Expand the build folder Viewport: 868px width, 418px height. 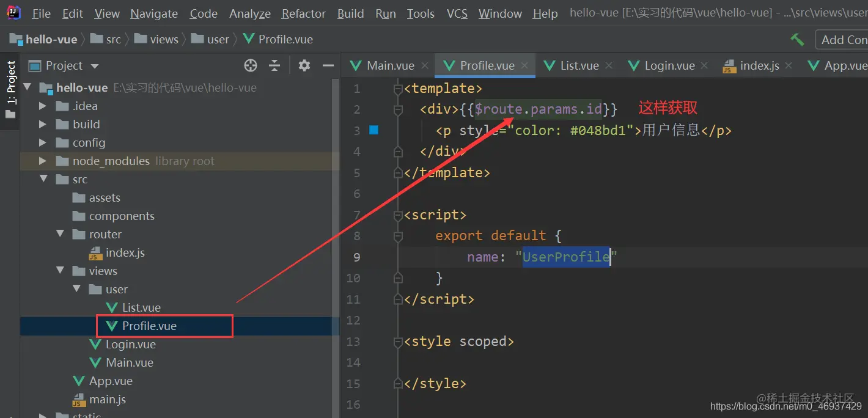point(42,125)
